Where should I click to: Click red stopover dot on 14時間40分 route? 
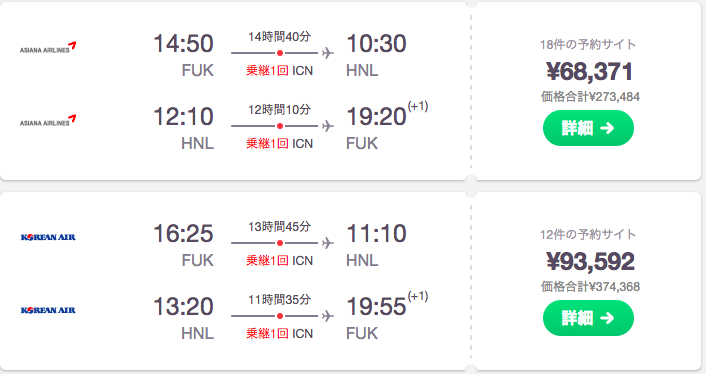click(x=280, y=53)
